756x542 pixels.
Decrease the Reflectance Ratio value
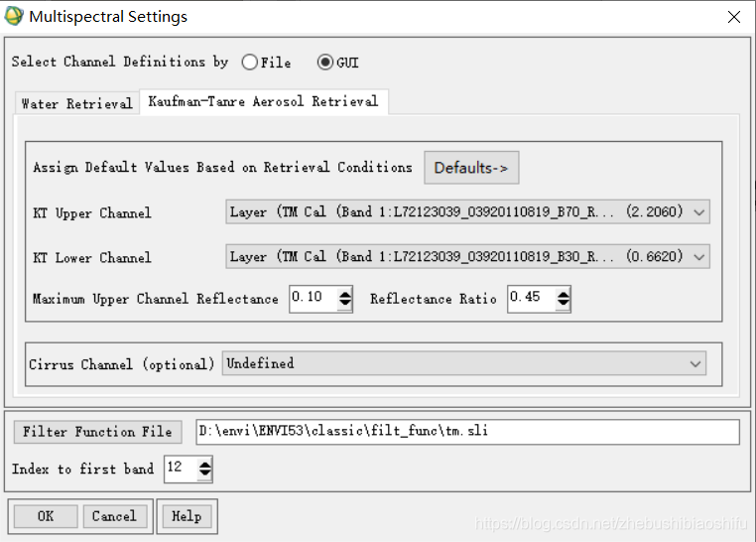(564, 304)
